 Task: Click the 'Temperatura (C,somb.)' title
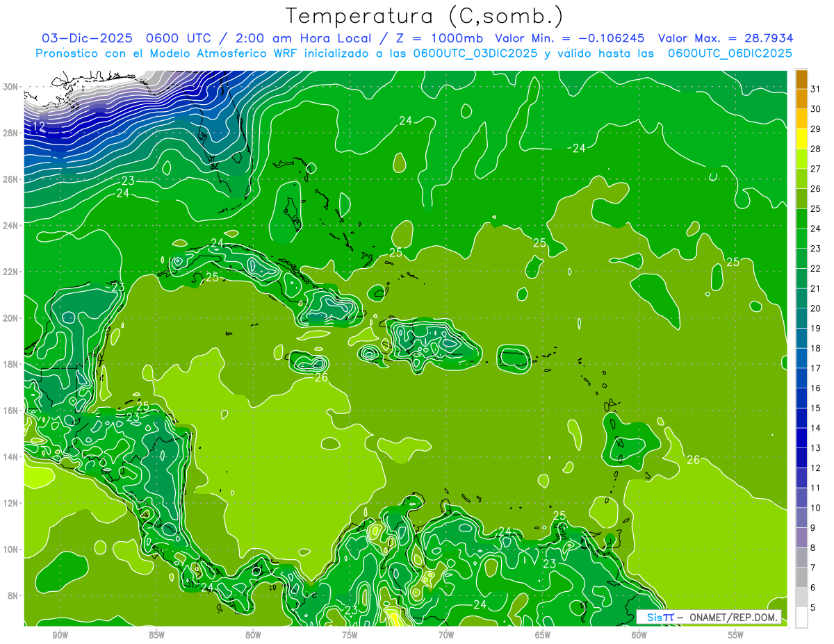click(425, 16)
